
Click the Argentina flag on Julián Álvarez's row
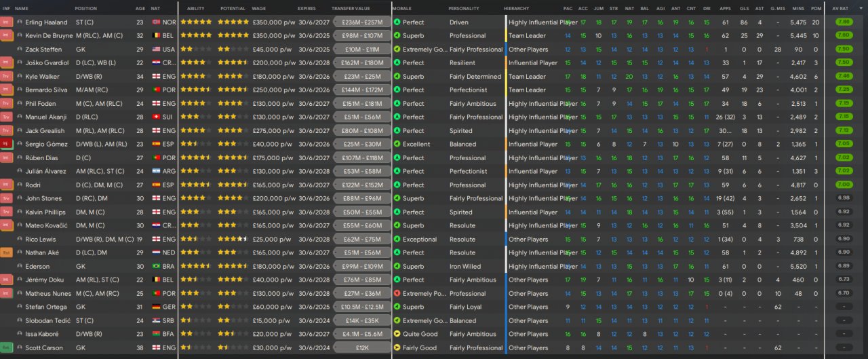tap(155, 172)
